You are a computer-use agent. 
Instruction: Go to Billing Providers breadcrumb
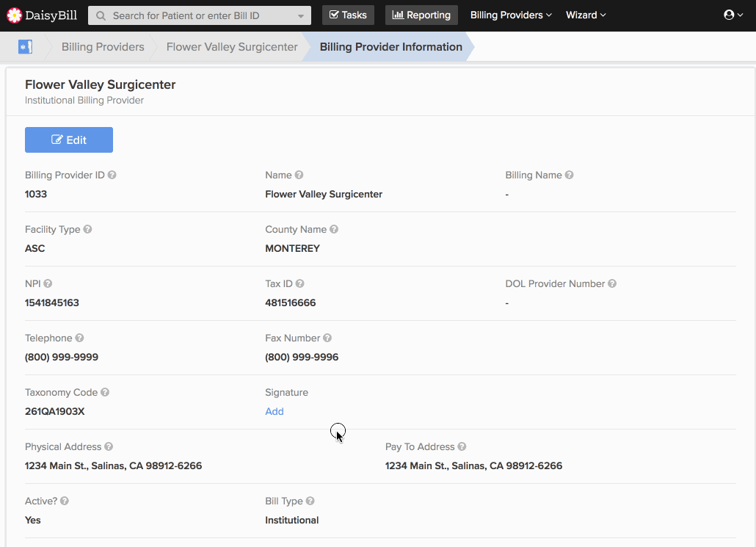103,47
